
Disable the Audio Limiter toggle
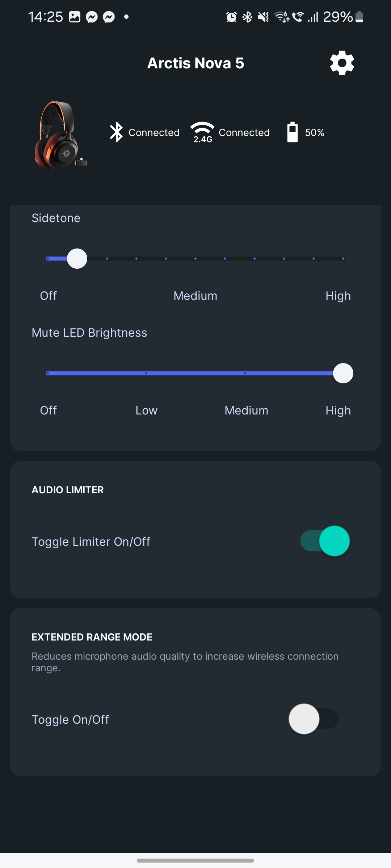coord(325,541)
